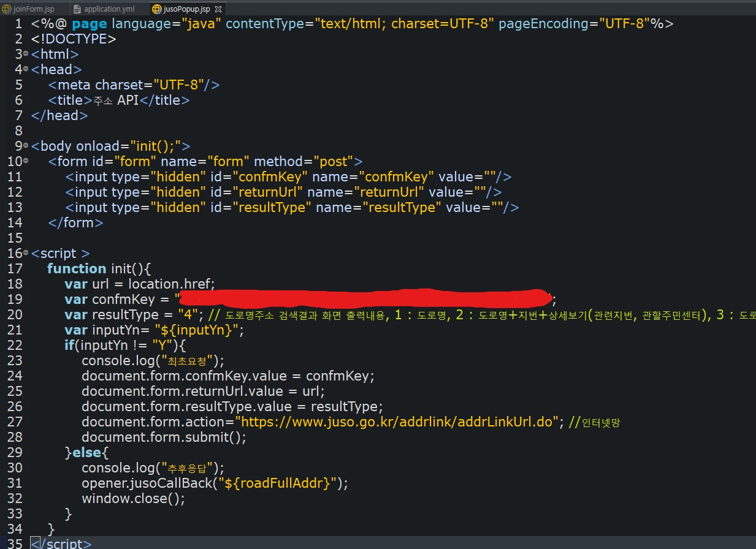Select the jusoPopup.jsp editor tab

(187, 8)
